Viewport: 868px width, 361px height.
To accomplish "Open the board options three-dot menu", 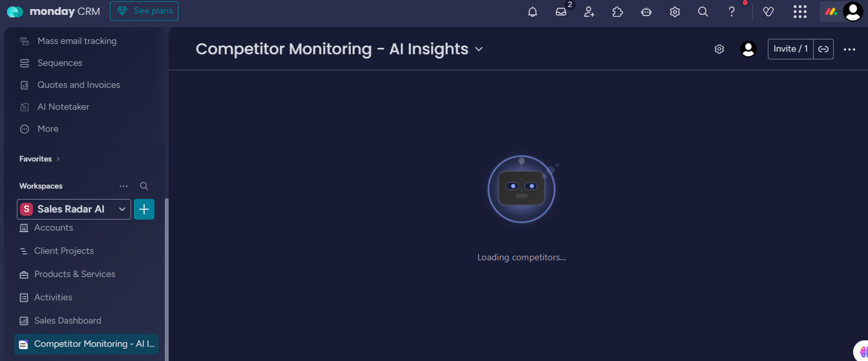I will click(850, 49).
